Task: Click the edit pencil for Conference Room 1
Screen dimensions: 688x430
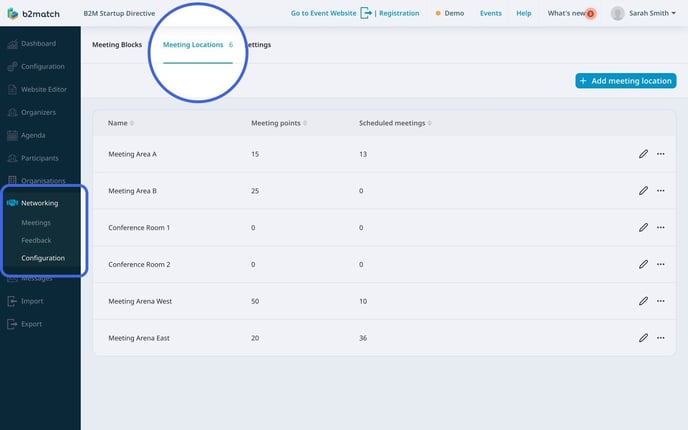Action: [x=643, y=228]
